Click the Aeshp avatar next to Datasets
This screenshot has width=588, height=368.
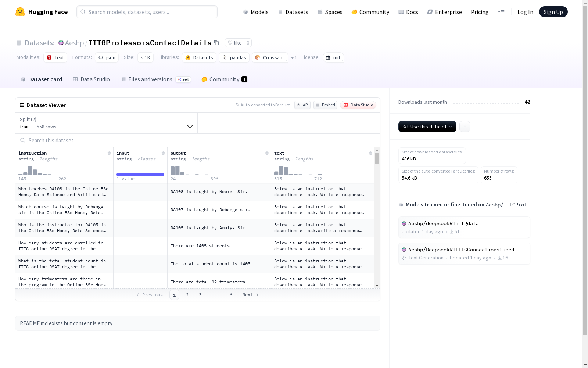click(x=61, y=43)
